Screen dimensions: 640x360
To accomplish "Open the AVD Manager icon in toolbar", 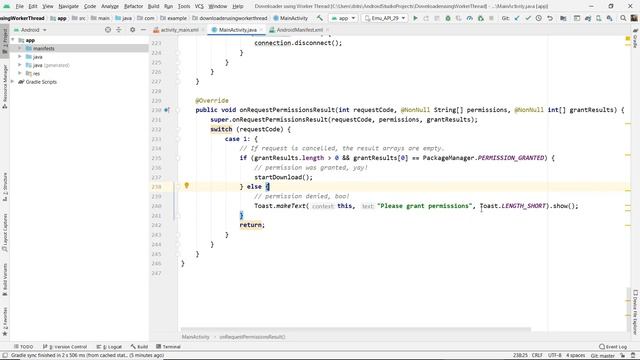I will tap(599, 18).
